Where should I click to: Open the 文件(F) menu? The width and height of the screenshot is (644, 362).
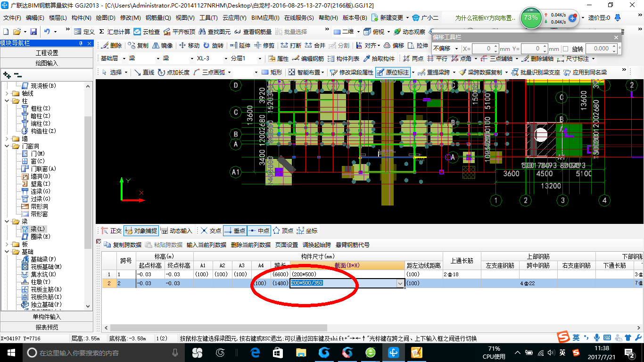tap(12, 18)
